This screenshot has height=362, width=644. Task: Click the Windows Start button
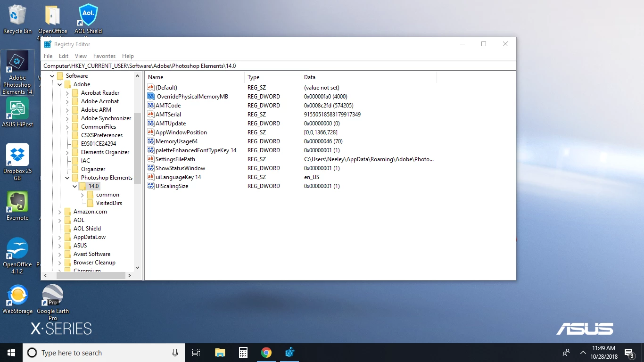(x=11, y=353)
